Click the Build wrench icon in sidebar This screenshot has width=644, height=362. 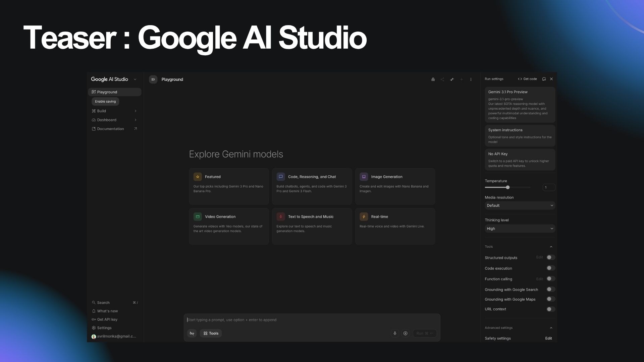pos(94,111)
